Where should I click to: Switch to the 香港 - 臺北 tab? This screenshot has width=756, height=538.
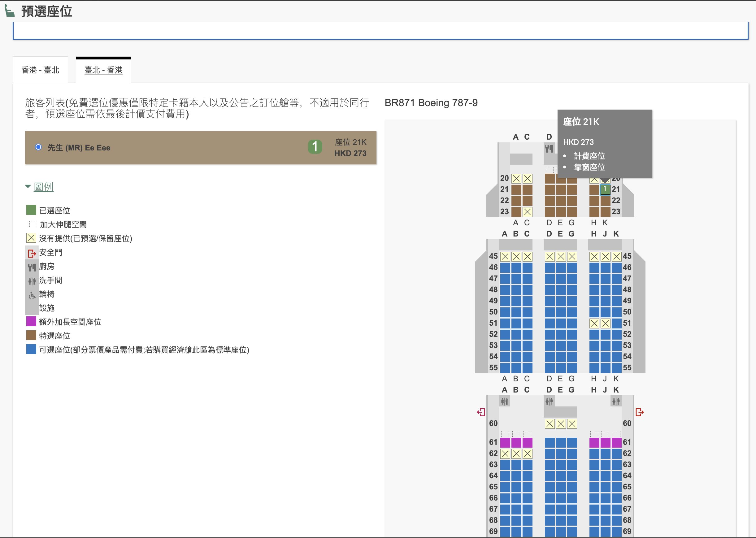(41, 70)
